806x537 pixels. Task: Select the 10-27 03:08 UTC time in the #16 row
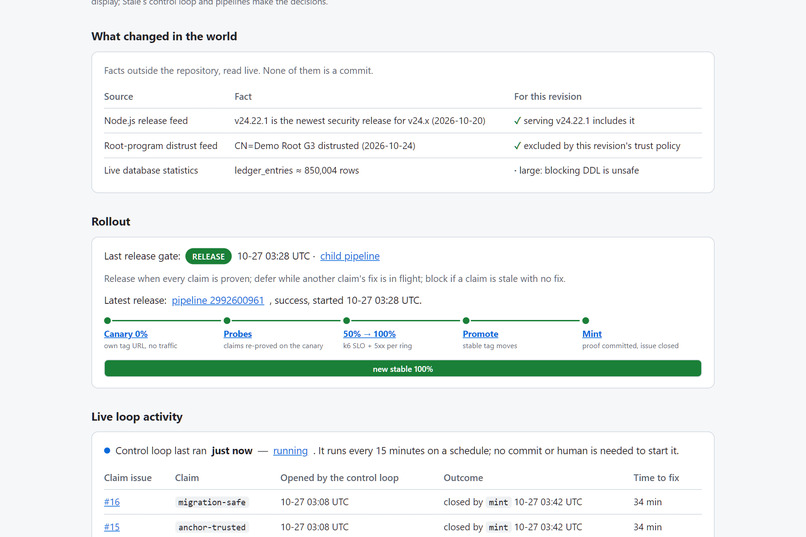coord(314,502)
